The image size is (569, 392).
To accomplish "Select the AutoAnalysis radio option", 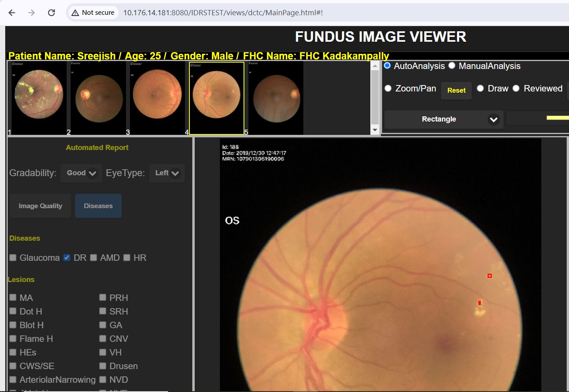I will click(387, 66).
